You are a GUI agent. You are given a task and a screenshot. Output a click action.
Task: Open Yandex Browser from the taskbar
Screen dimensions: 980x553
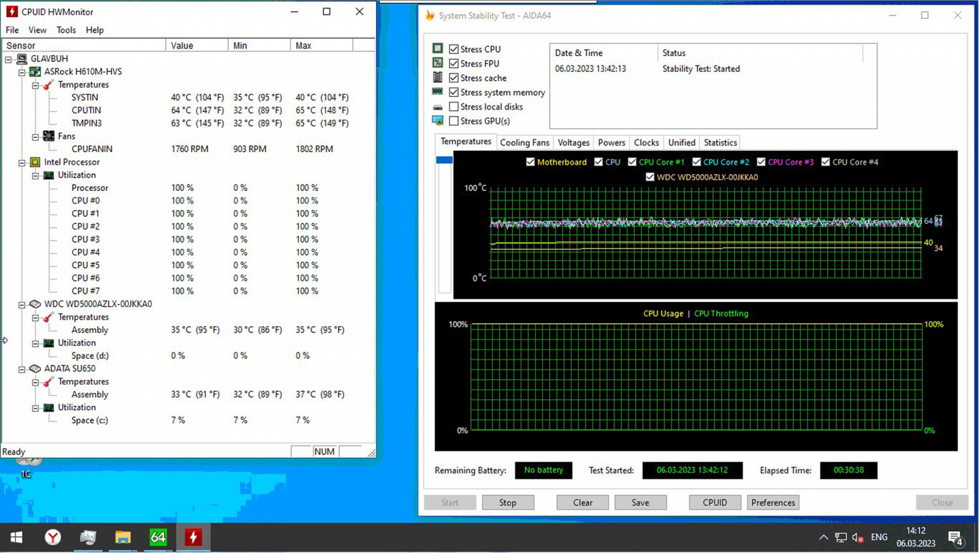pos(53,538)
